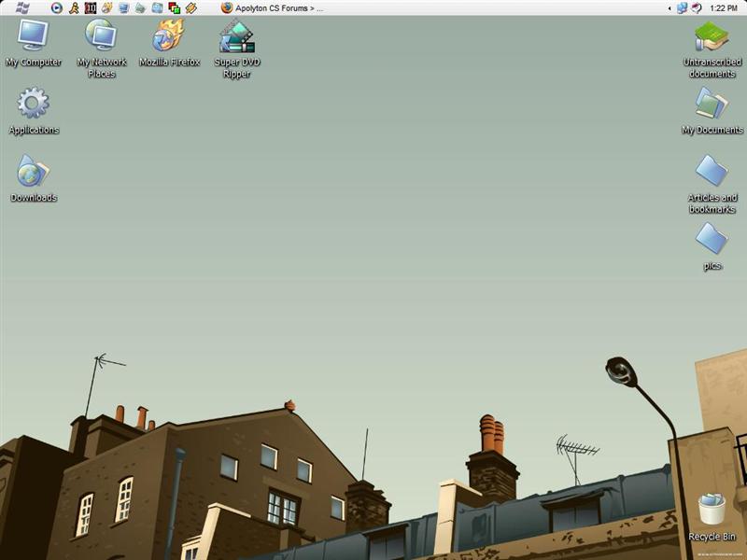Select the My Documents folder icon
The height and width of the screenshot is (560, 747).
[712, 105]
